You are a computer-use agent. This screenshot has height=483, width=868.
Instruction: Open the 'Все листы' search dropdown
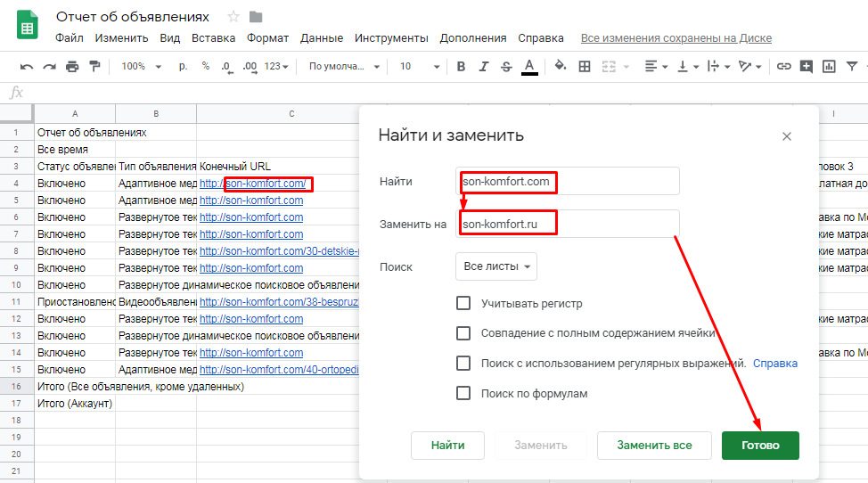click(496, 266)
